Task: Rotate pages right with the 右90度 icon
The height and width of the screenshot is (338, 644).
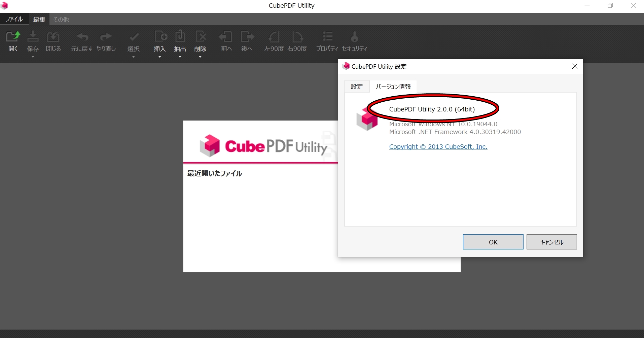Action: point(297,40)
